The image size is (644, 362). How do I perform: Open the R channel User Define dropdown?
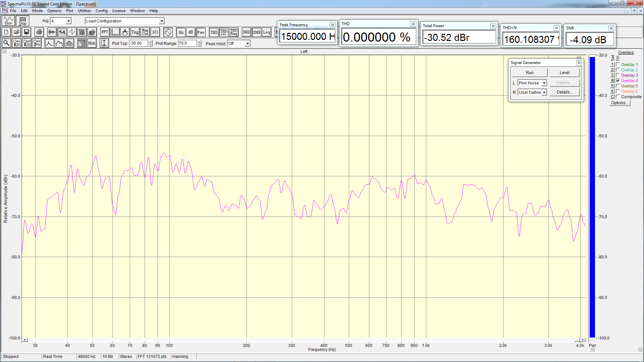pyautogui.click(x=544, y=93)
